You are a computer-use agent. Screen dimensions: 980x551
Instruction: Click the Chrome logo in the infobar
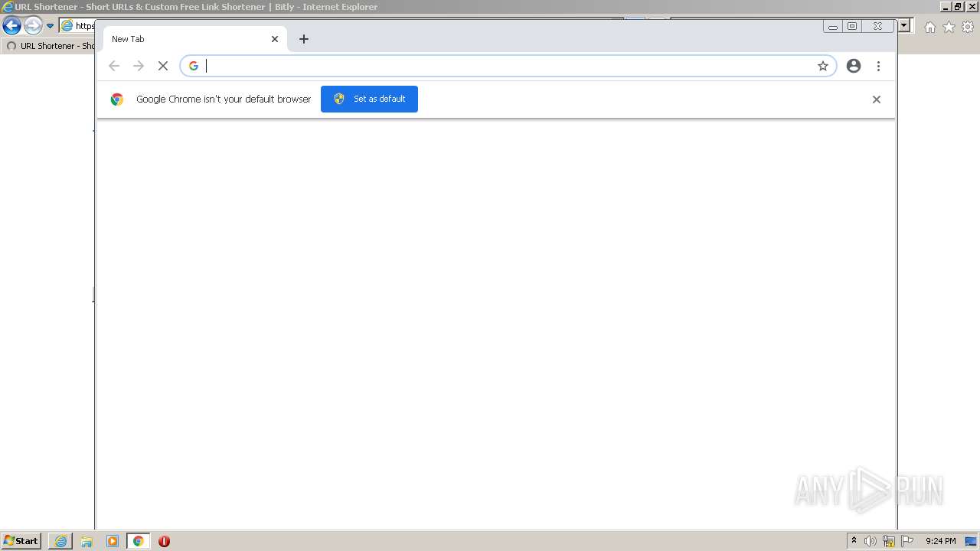click(x=117, y=99)
